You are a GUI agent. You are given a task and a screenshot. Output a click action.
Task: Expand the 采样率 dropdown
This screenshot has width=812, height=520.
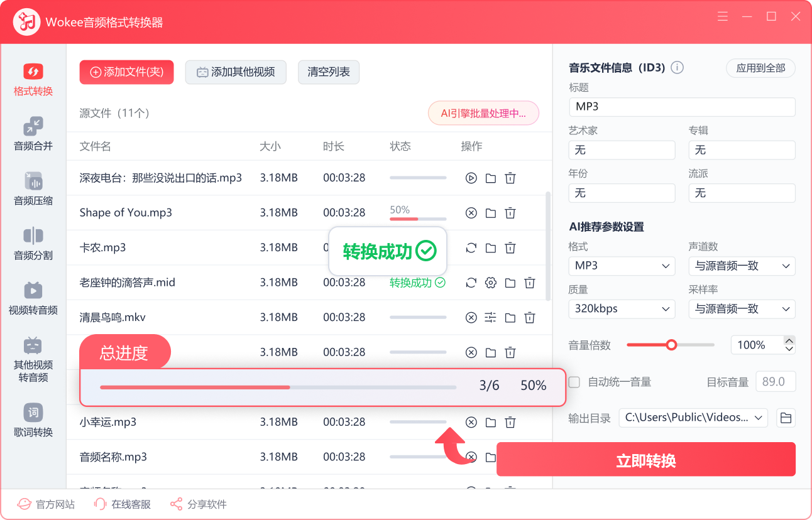point(742,308)
